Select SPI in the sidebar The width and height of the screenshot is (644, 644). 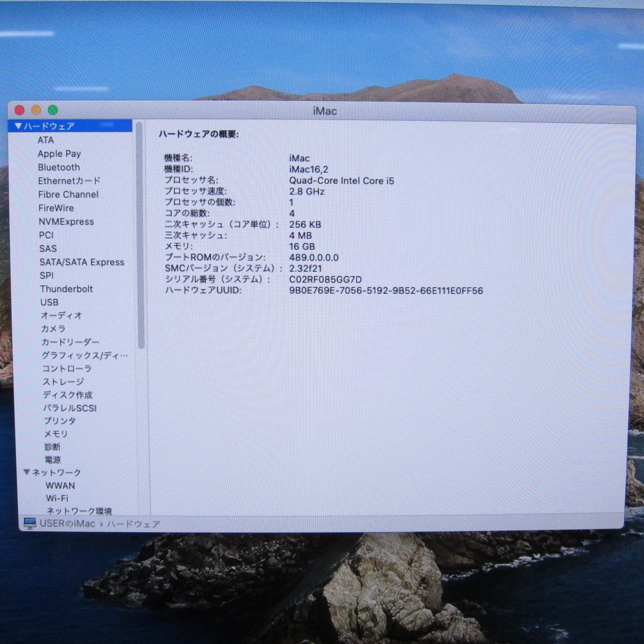47,275
